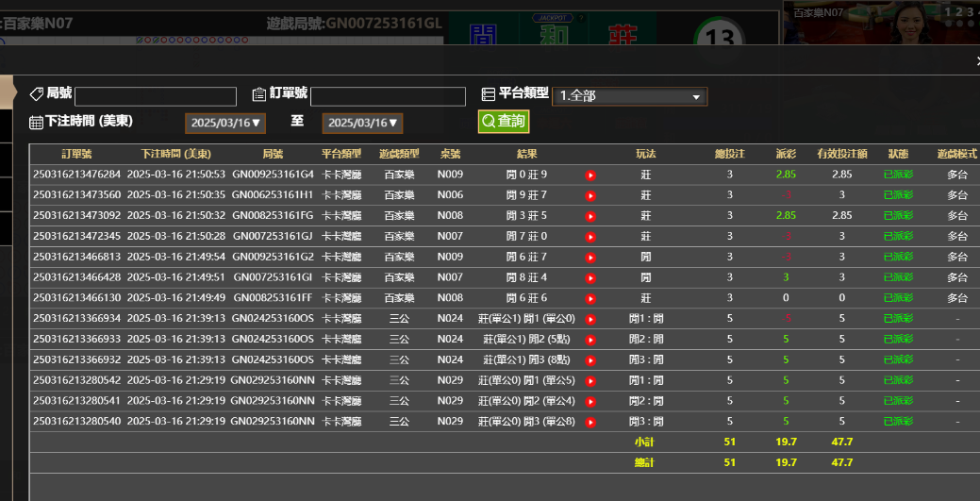Open the start date picker 2025/03/16
The width and height of the screenshot is (980, 501).
[x=226, y=123]
